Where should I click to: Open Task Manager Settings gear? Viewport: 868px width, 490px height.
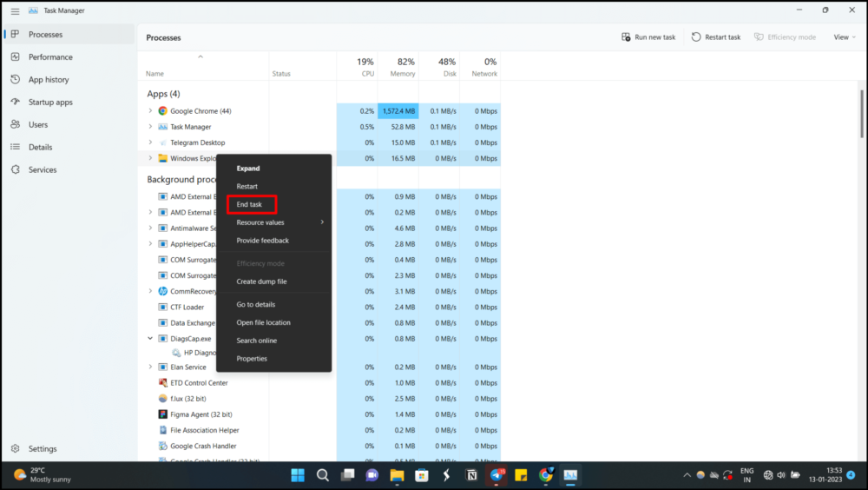coord(16,448)
